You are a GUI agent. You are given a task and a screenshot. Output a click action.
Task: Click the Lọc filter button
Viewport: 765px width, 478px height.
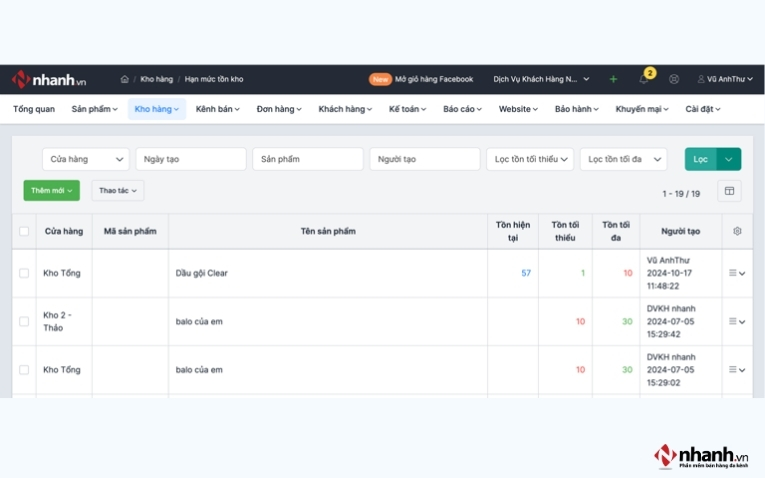pyautogui.click(x=700, y=159)
